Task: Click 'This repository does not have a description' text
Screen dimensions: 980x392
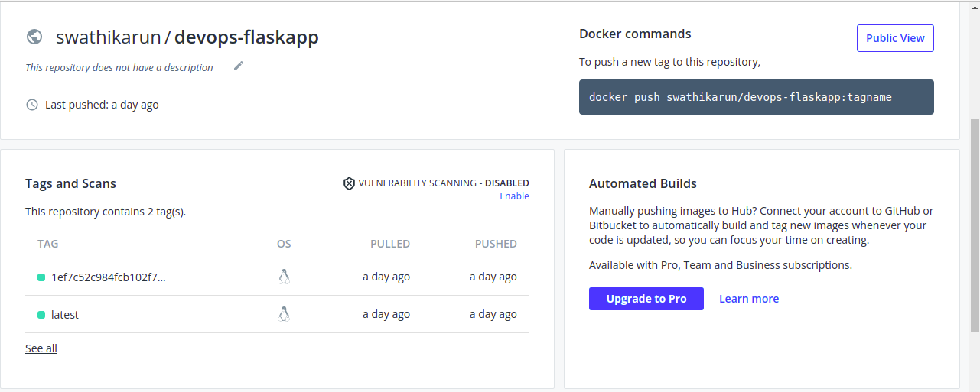Action: [x=119, y=67]
